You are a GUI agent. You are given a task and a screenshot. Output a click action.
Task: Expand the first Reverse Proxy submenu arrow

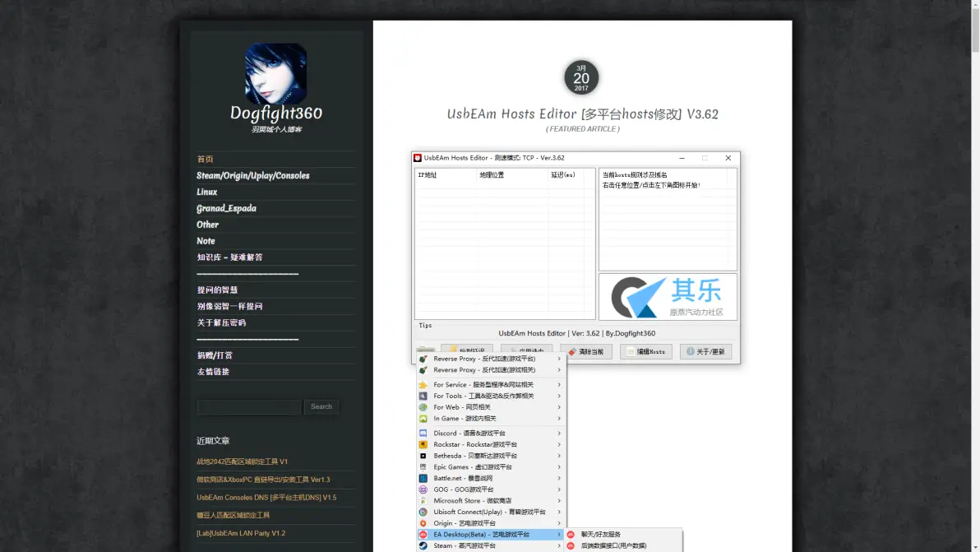click(x=559, y=359)
